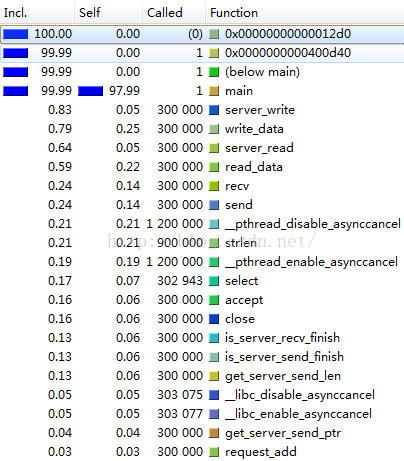
Task: Select the get_server_send_len function name
Action: coord(283,377)
